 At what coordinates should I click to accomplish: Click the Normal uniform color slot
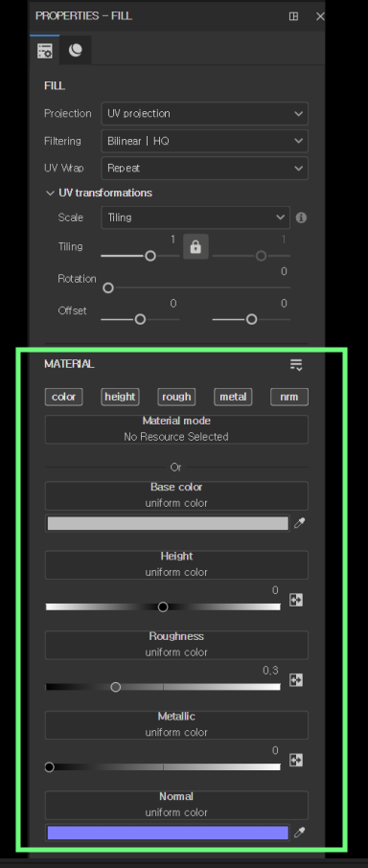click(x=176, y=805)
